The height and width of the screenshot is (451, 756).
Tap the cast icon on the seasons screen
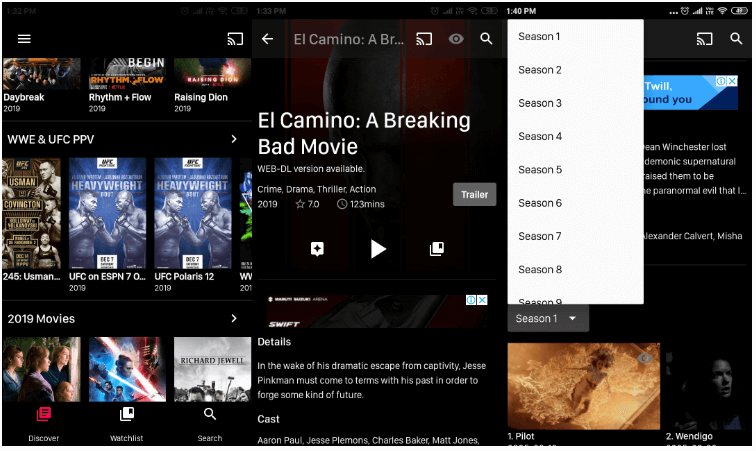[x=704, y=39]
